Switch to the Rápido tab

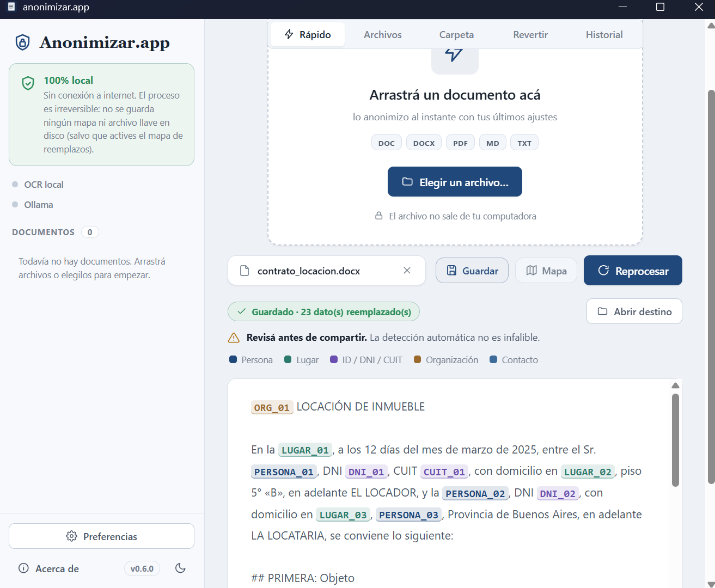pos(308,34)
